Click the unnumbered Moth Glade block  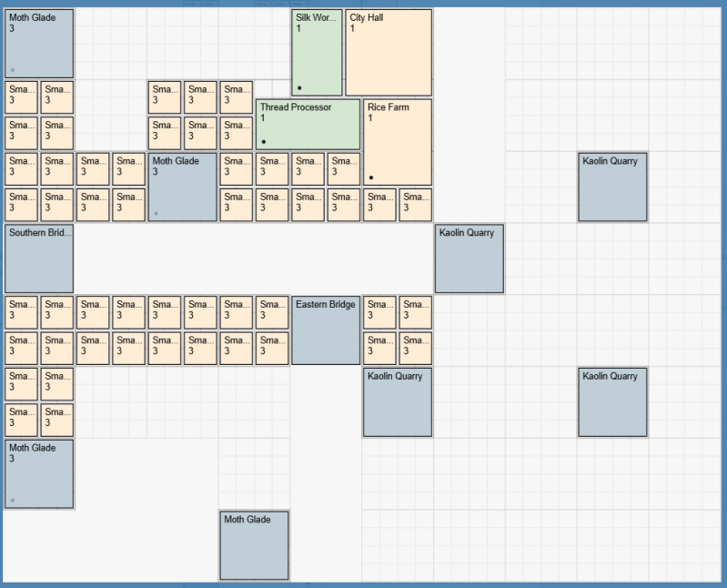point(254,545)
